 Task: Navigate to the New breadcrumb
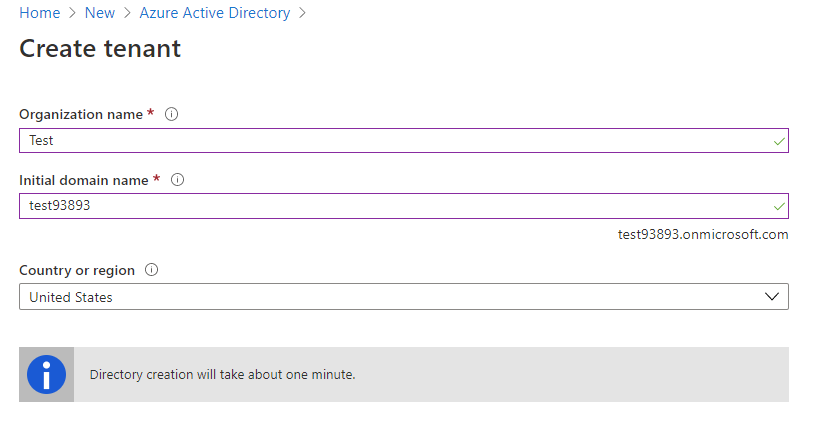(x=99, y=14)
